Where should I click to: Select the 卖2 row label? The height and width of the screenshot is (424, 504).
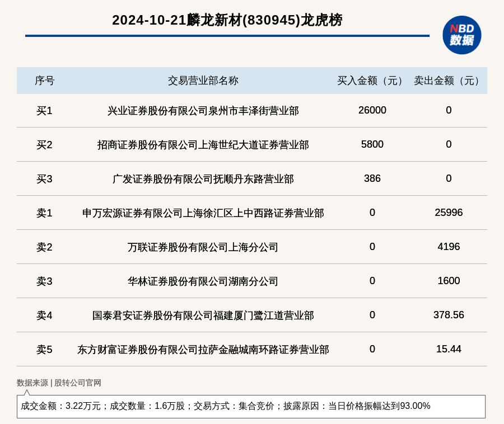tap(44, 247)
